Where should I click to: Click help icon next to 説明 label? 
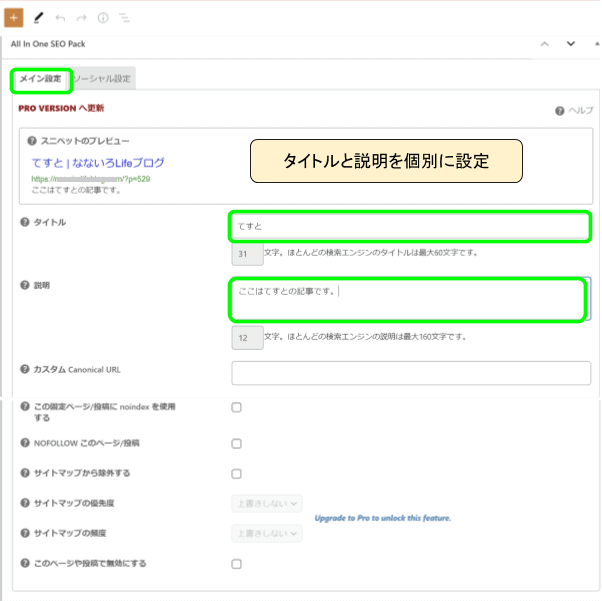pos(24,285)
